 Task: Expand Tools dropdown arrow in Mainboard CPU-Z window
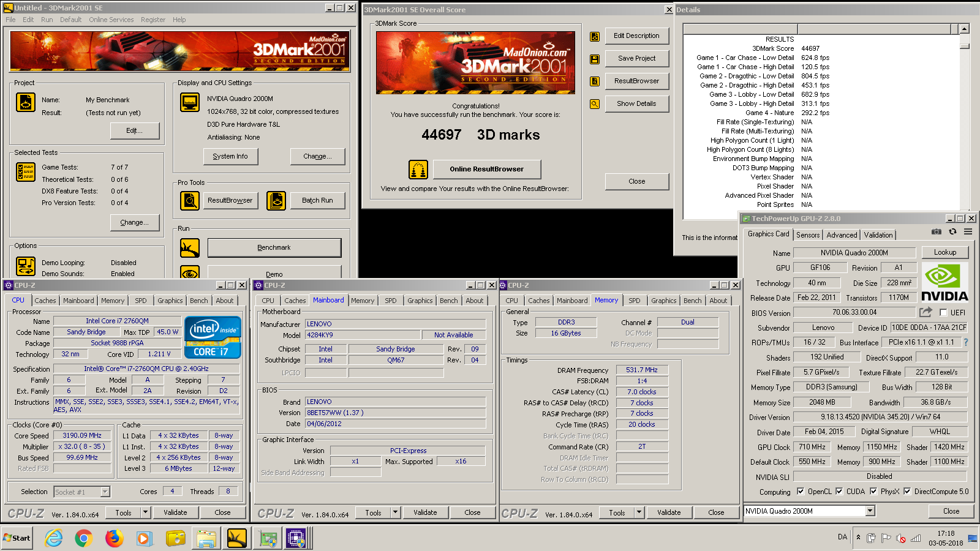point(395,512)
